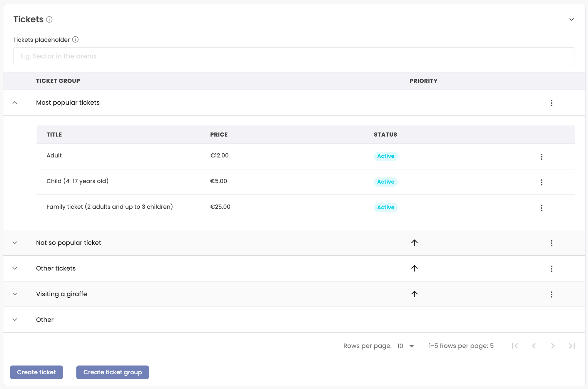
Task: Open the Rows per page dropdown
Action: click(406, 346)
